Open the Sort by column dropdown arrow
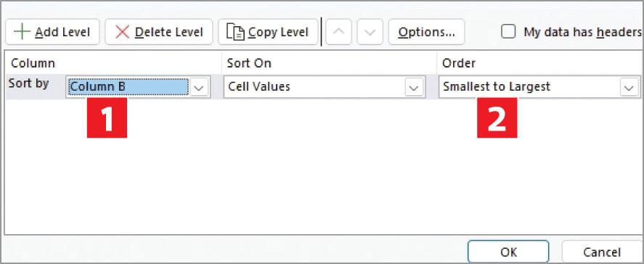 (199, 87)
